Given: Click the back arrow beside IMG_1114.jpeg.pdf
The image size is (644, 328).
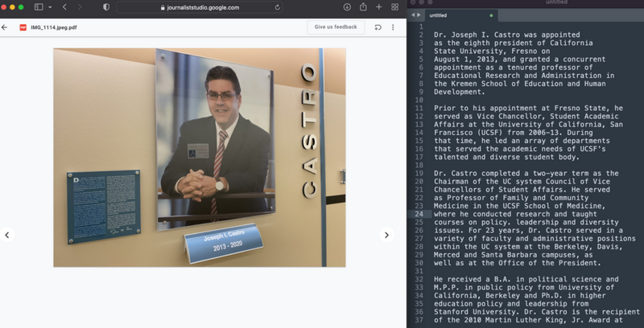Looking at the screenshot, I should pos(5,27).
